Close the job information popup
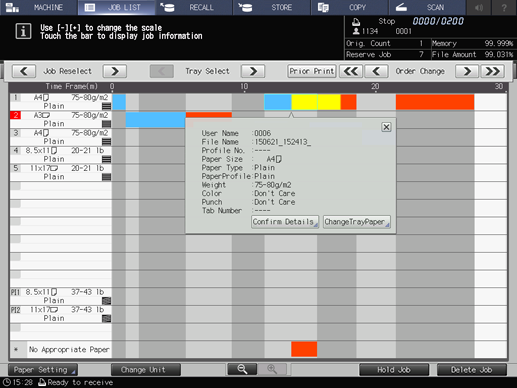517x388 pixels. 386,127
